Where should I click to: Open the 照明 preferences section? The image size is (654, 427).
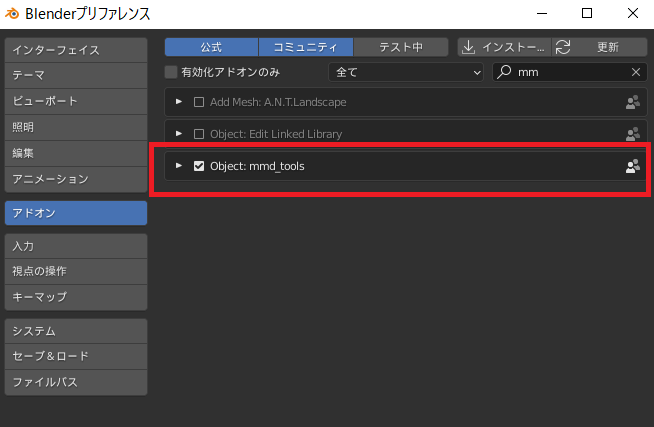click(x=76, y=127)
